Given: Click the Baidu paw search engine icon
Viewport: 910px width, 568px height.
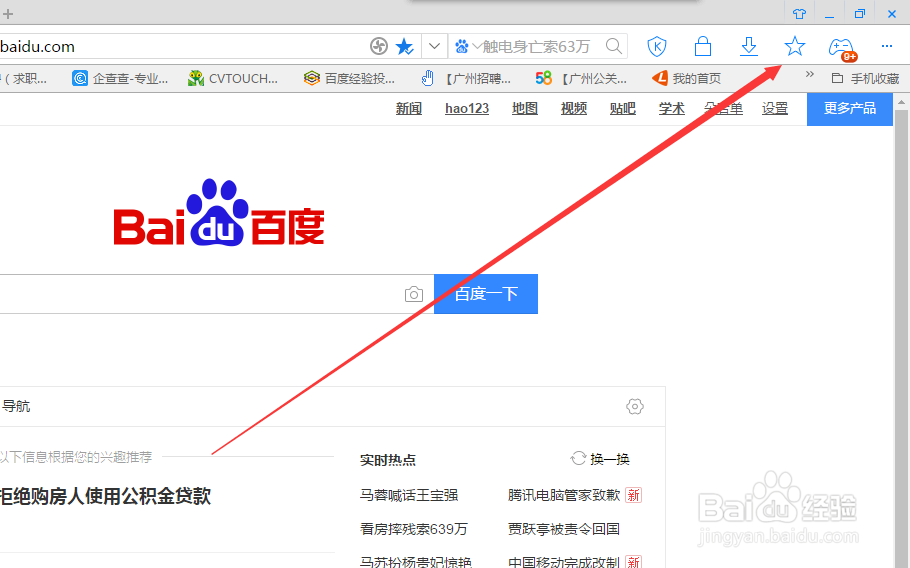Looking at the screenshot, I should [462, 46].
